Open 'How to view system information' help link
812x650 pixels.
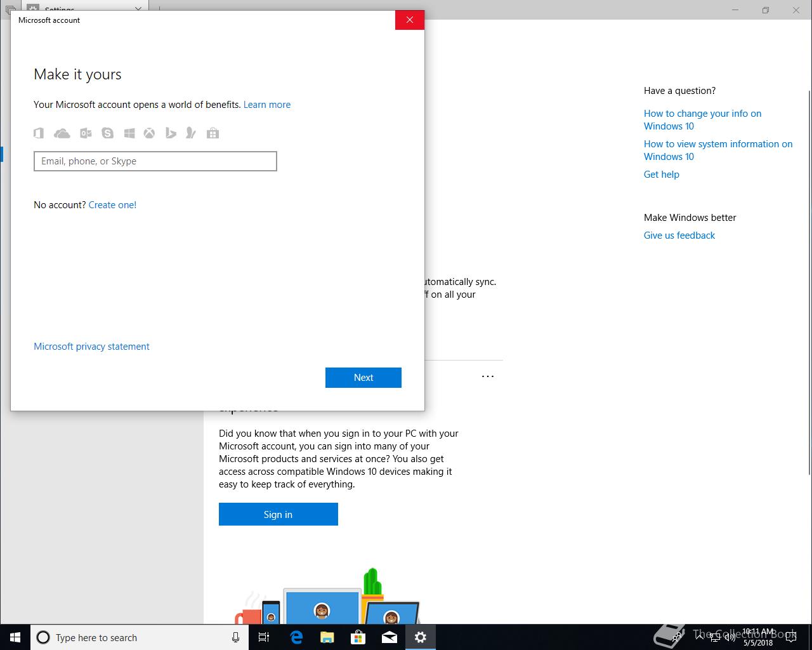click(718, 150)
